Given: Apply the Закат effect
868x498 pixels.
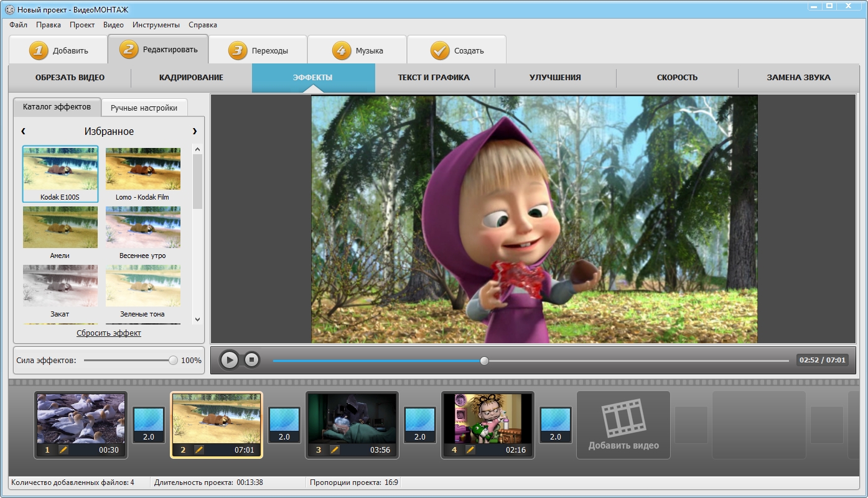Looking at the screenshot, I should (60, 292).
